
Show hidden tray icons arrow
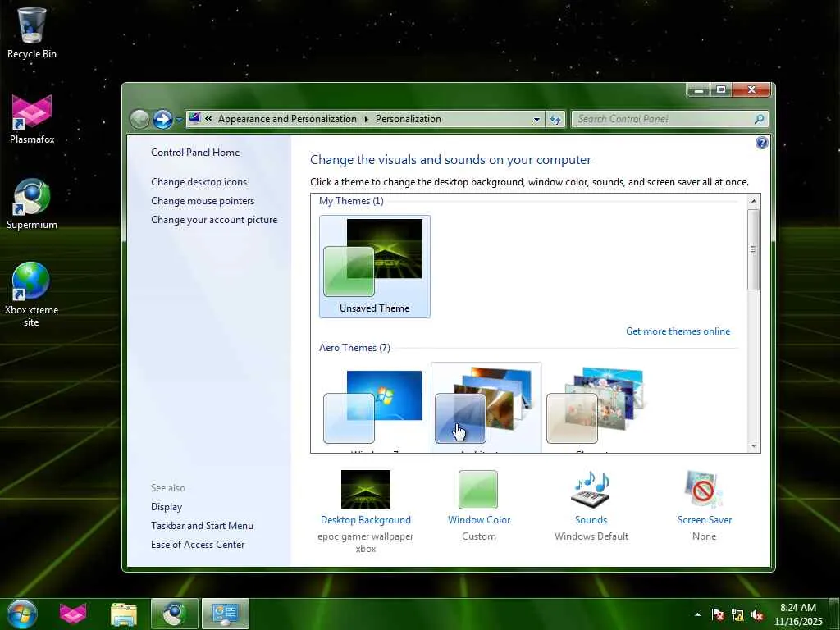pyautogui.click(x=697, y=614)
